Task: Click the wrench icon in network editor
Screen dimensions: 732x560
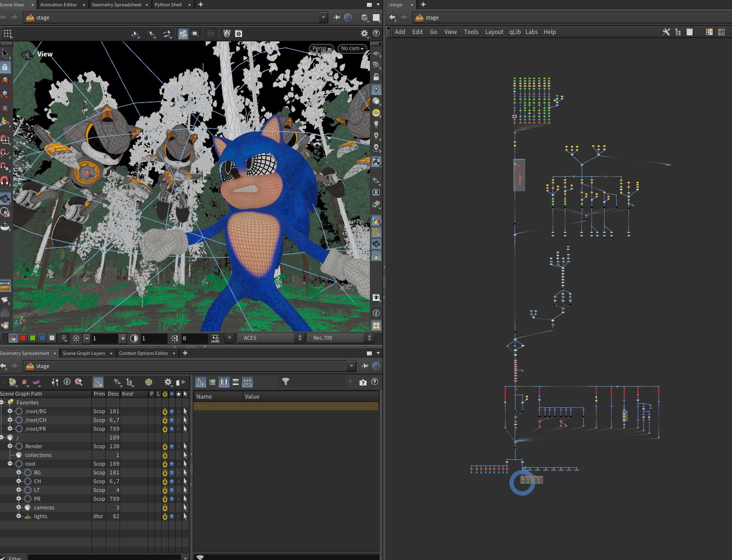Action: [666, 32]
